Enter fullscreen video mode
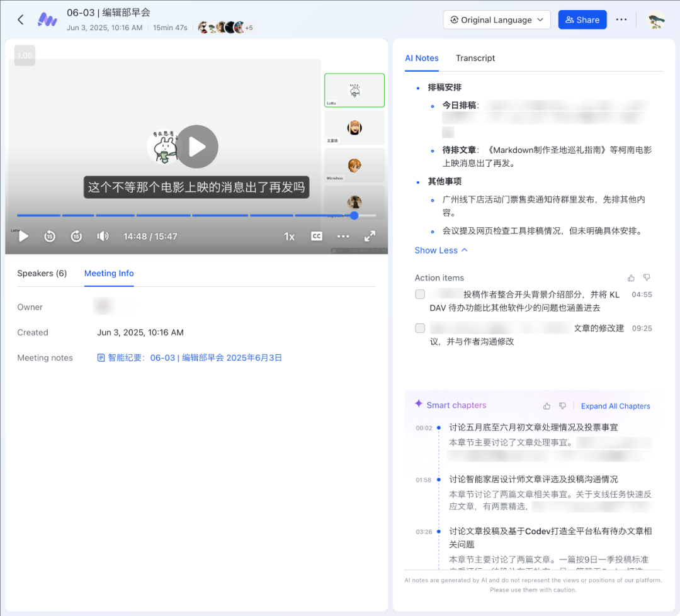The height and width of the screenshot is (616, 680). point(370,236)
